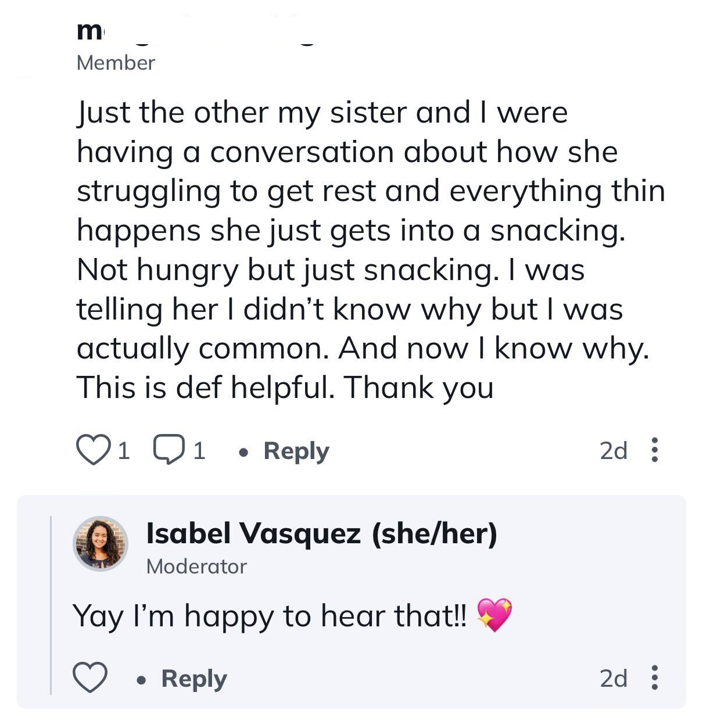Open the three-dot menu on Isabel's reply

655,677
